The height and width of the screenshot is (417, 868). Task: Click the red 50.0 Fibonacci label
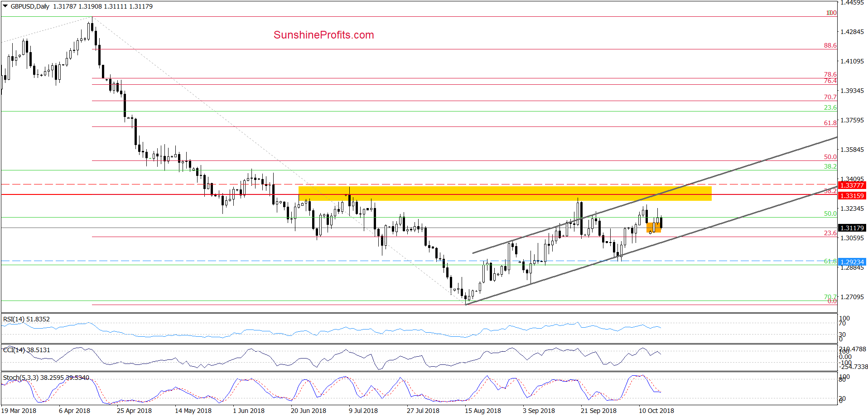pos(830,157)
